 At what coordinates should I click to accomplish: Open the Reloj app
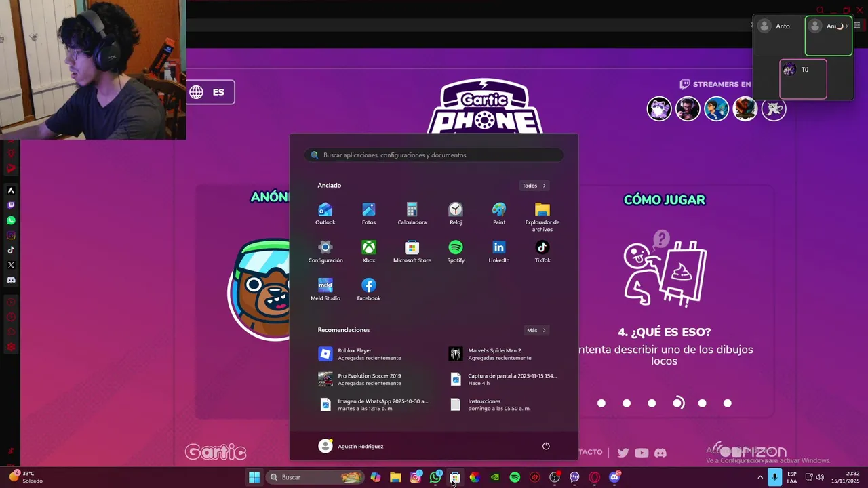pyautogui.click(x=456, y=213)
